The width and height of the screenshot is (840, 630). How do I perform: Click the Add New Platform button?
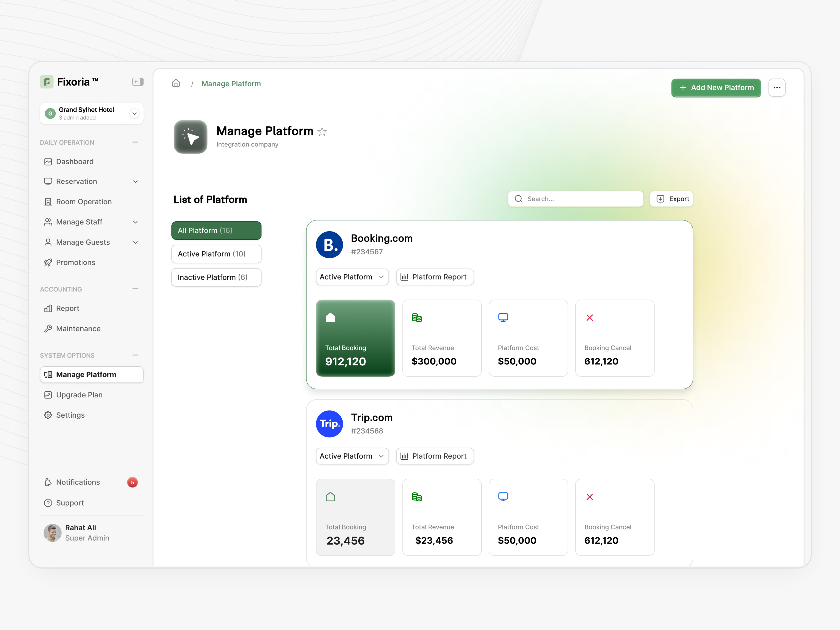pyautogui.click(x=716, y=88)
